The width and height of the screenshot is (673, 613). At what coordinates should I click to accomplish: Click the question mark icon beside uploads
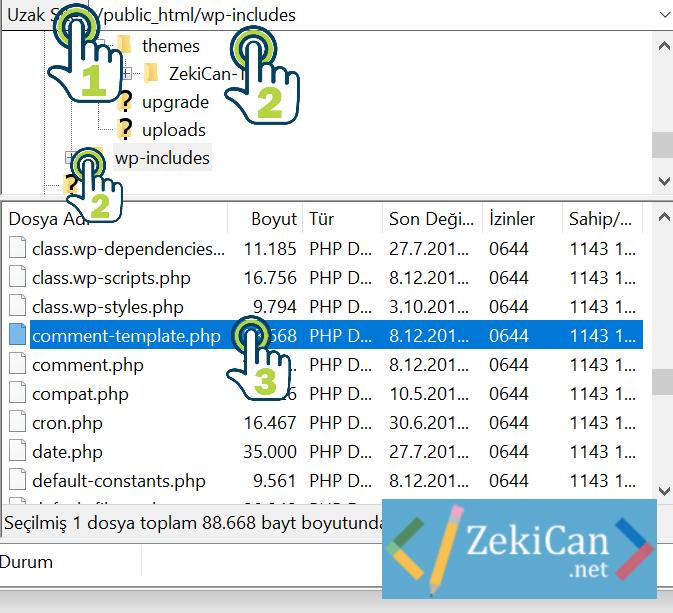[x=125, y=130]
